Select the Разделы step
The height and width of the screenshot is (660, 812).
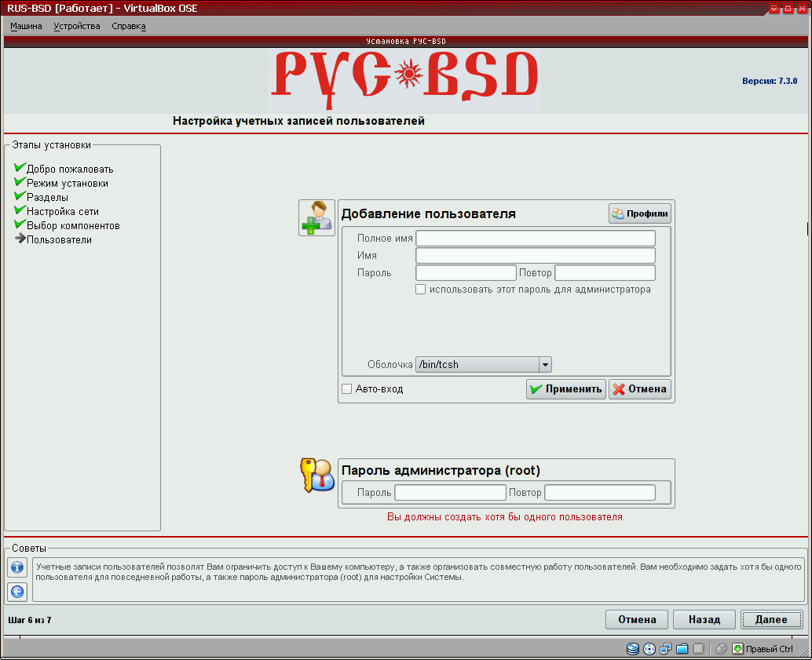tap(47, 197)
